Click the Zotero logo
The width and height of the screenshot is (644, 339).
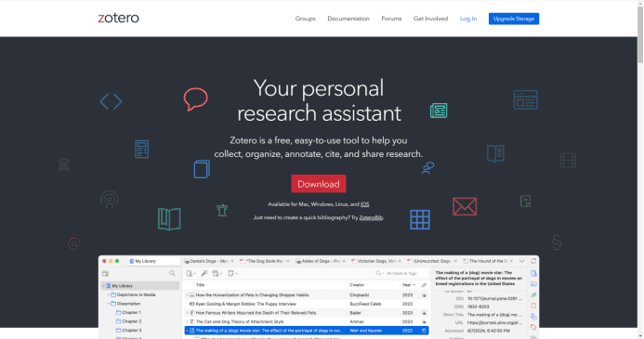[118, 18]
